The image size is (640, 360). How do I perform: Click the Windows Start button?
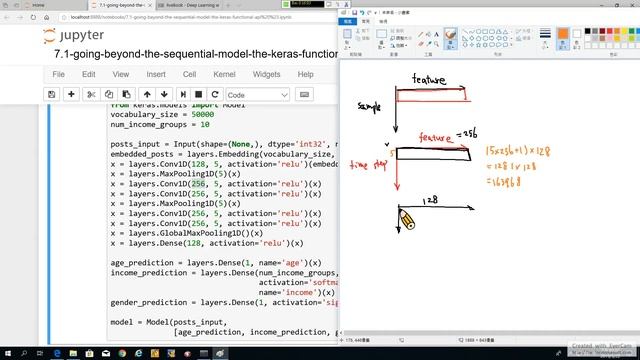[x=8, y=353]
